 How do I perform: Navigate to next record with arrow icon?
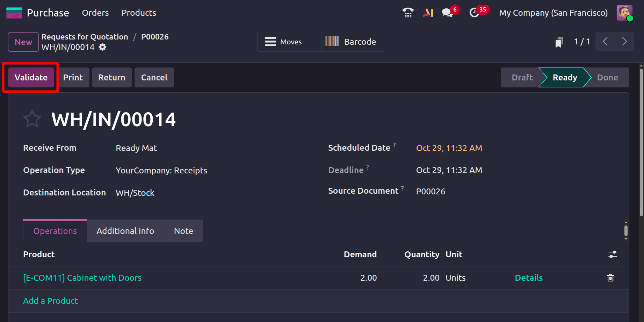625,42
